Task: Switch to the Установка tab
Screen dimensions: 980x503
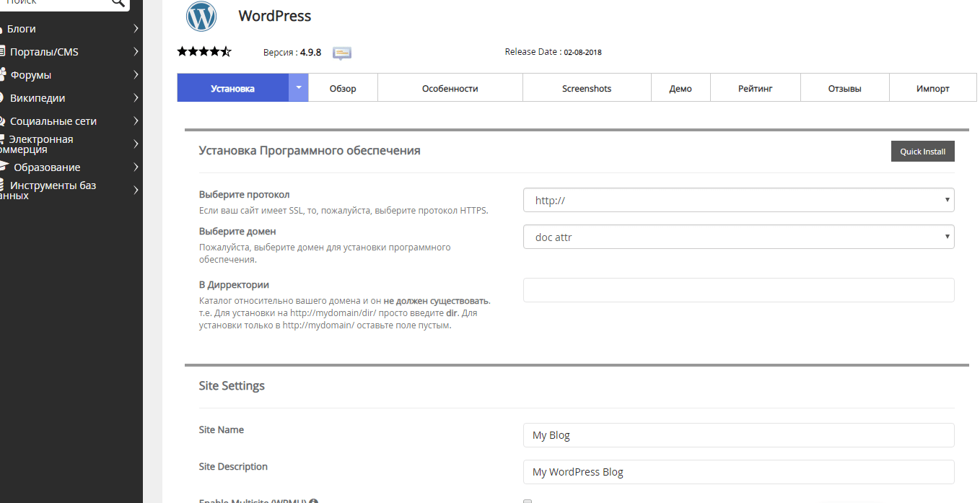Action: pos(233,88)
